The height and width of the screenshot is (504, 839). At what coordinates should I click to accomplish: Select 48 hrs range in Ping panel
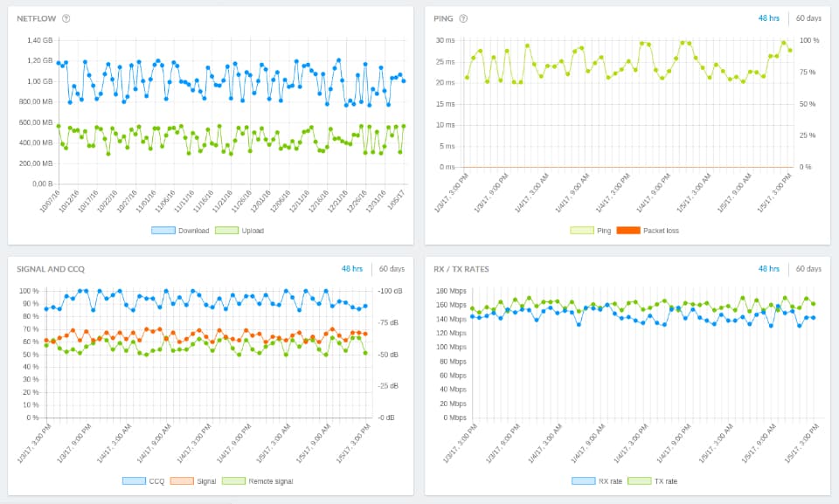(x=768, y=18)
